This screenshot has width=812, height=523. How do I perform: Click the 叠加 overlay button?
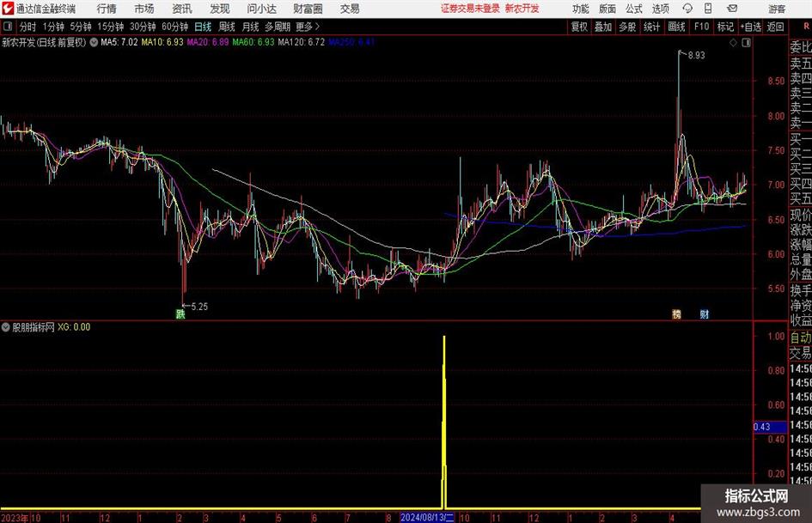coord(603,27)
